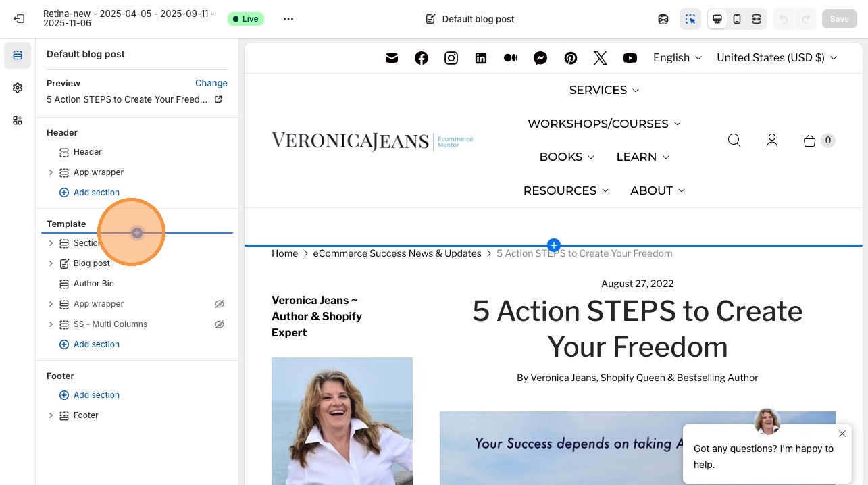Switch to mobile preview view
The height and width of the screenshot is (485, 868).
click(x=737, y=19)
